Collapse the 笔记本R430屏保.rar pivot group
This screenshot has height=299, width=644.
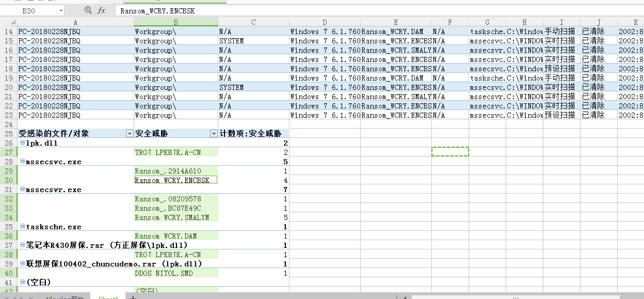[x=22, y=245]
